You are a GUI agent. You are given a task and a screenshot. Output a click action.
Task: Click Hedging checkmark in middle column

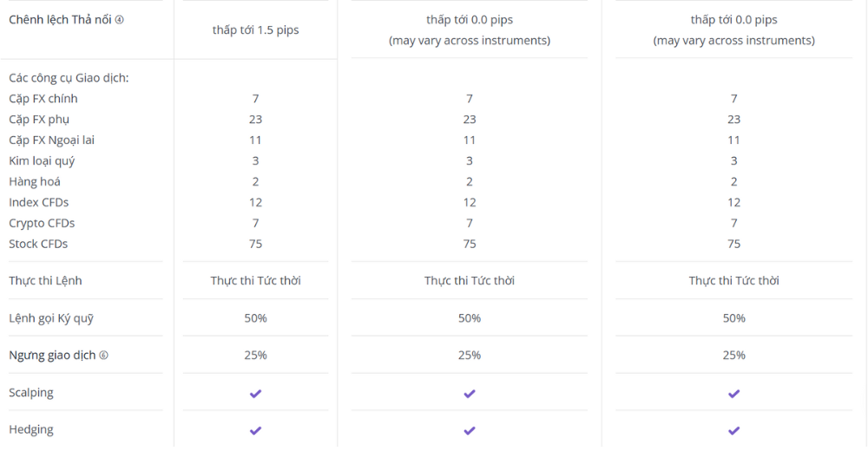[469, 430]
